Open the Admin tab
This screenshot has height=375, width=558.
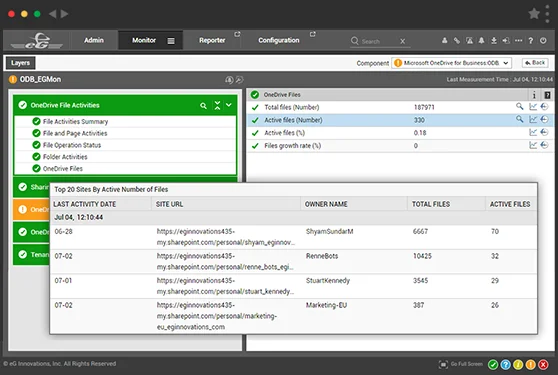tap(94, 40)
